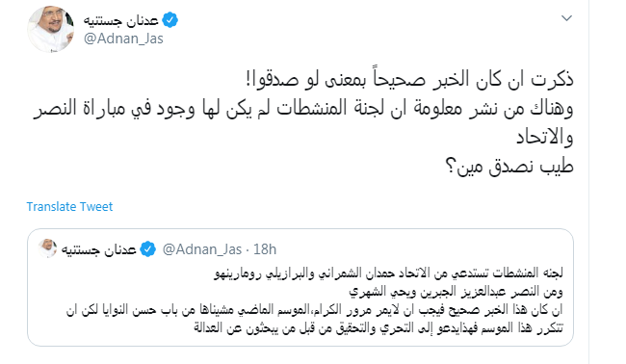This screenshot has width=626, height=364.
Task: Click the tweet line starting with وهناك من نشر
Action: click(303, 108)
